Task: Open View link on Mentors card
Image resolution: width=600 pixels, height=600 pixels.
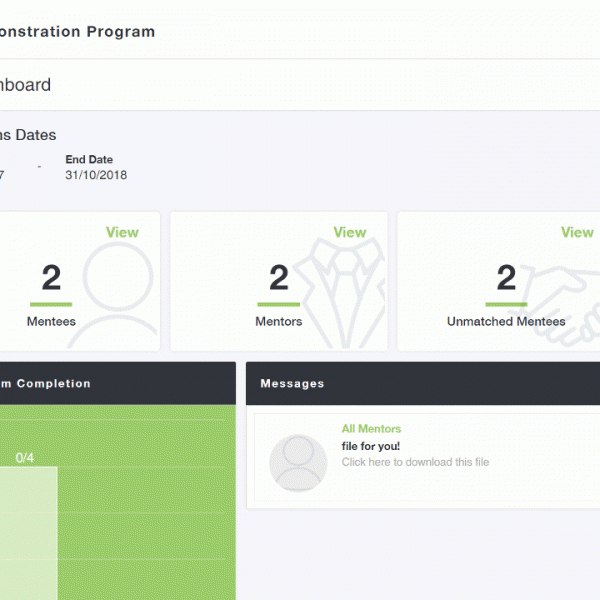Action: coord(349,232)
